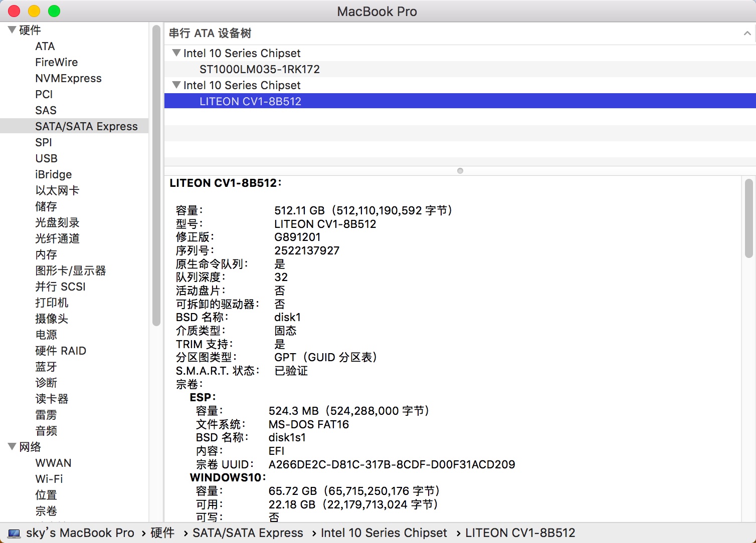Click sky's MacBook Pro in path bar
756x543 pixels.
[80, 533]
